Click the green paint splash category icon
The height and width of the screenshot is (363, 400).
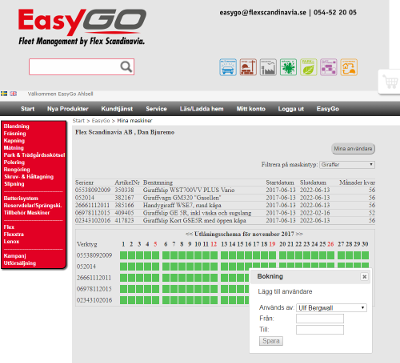(288, 67)
